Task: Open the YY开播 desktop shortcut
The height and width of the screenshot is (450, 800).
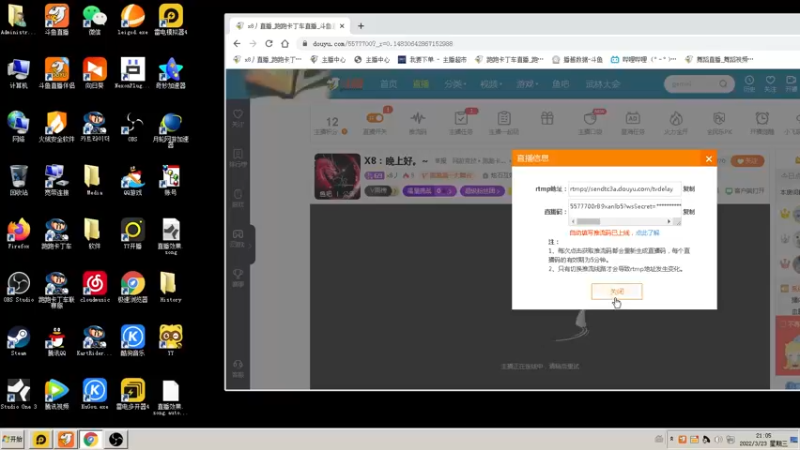Action: pyautogui.click(x=133, y=233)
